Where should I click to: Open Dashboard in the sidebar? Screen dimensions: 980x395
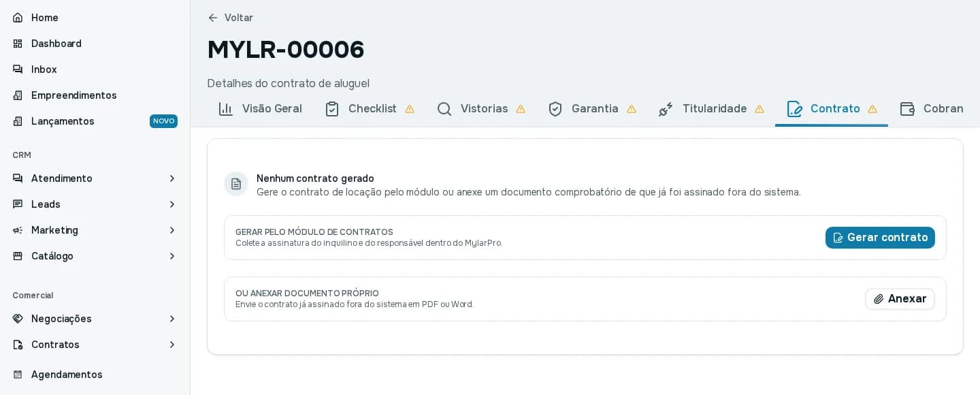[95, 44]
